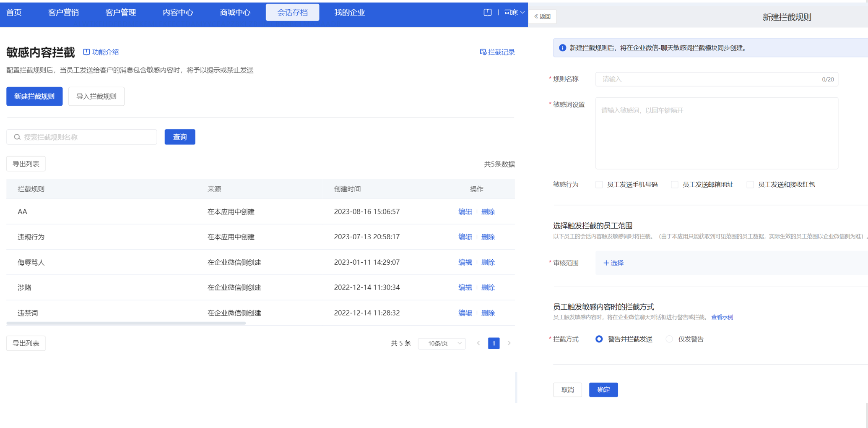868x428 pixels.
Task: Click 拦截规则 column header
Action: pyautogui.click(x=31, y=189)
